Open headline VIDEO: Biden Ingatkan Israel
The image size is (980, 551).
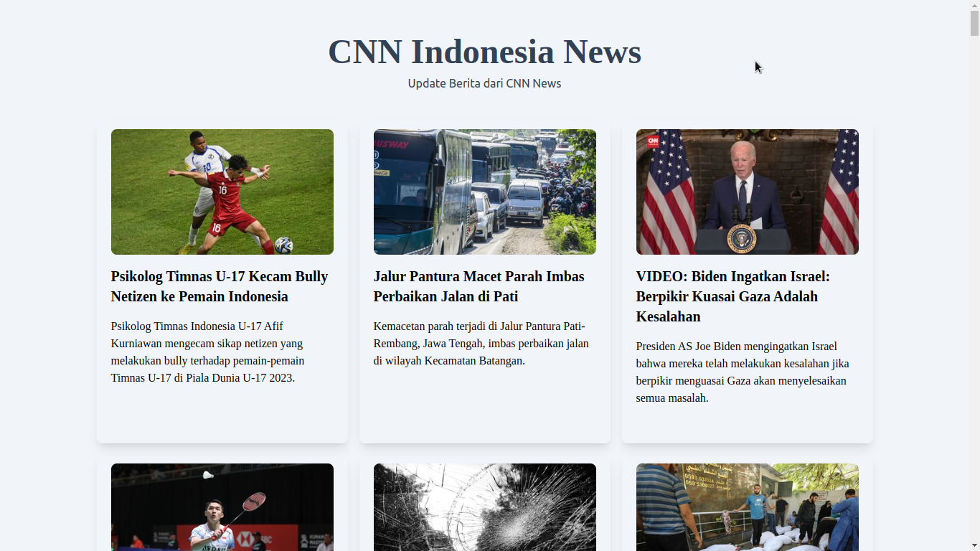click(x=732, y=296)
